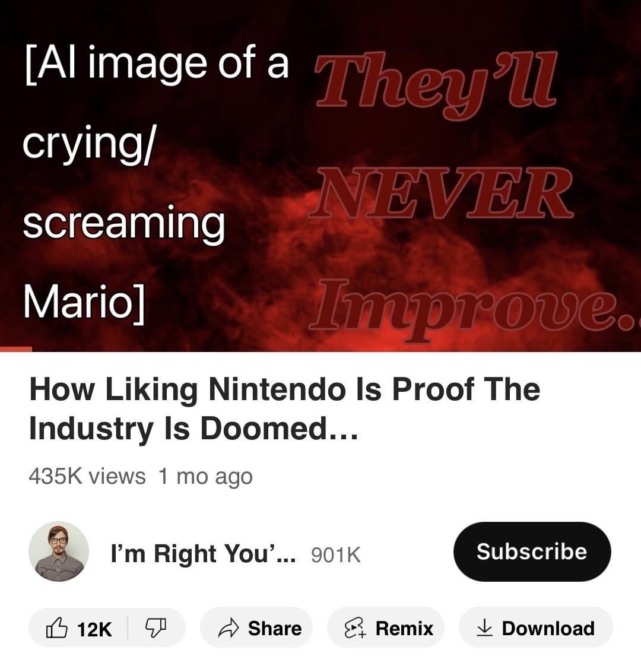Click the Download button label

point(548,629)
